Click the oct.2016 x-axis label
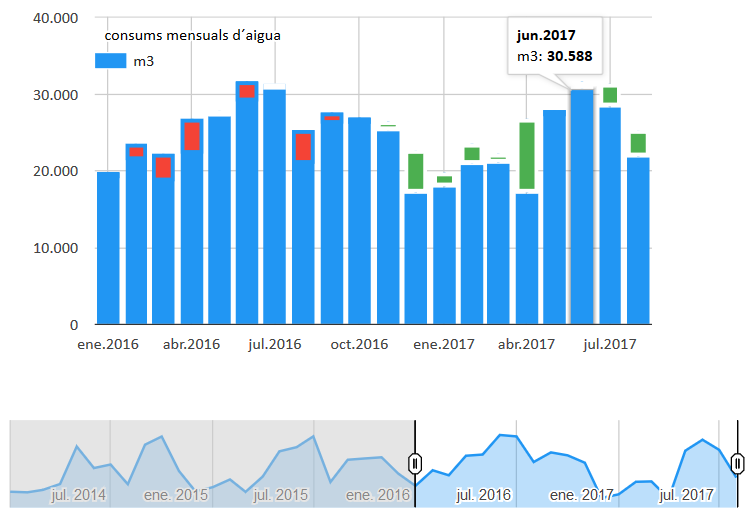 pyautogui.click(x=359, y=344)
